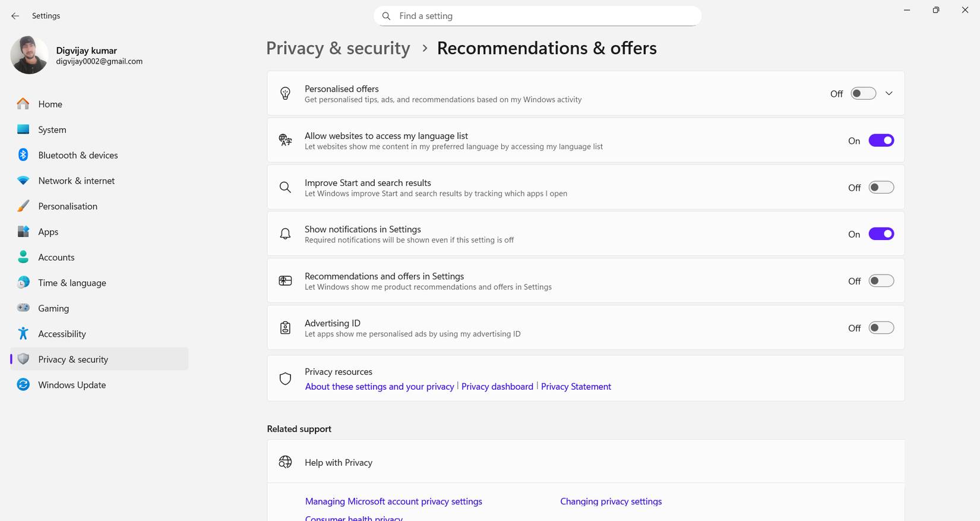The width and height of the screenshot is (980, 521).
Task: Click the user profile picture
Action: tap(29, 55)
